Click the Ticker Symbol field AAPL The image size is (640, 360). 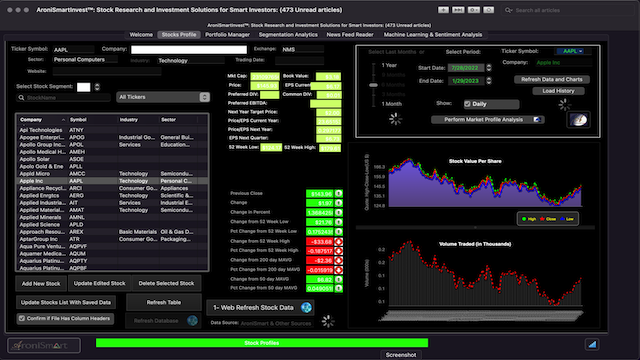[x=73, y=50]
